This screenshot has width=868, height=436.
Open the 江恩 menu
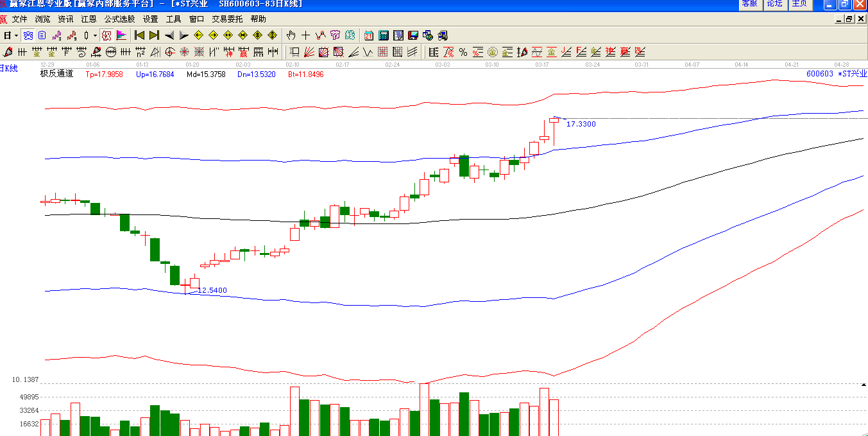coord(89,19)
